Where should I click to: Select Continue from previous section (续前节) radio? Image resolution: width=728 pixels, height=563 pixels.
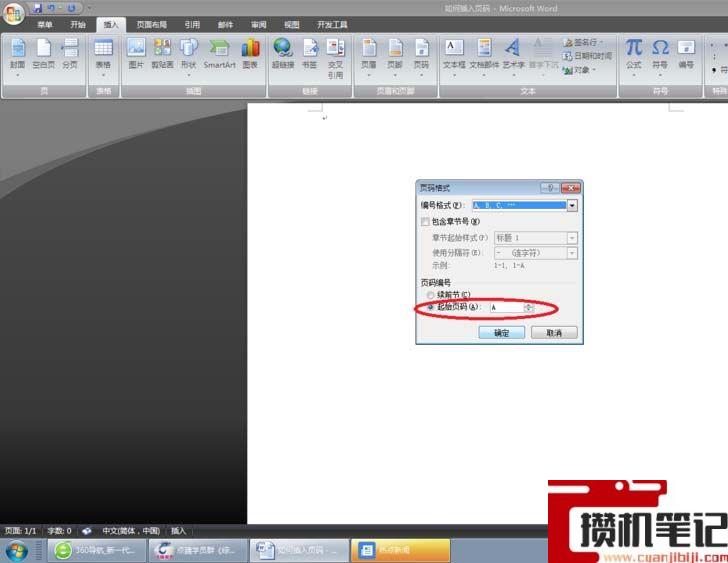tap(430, 295)
